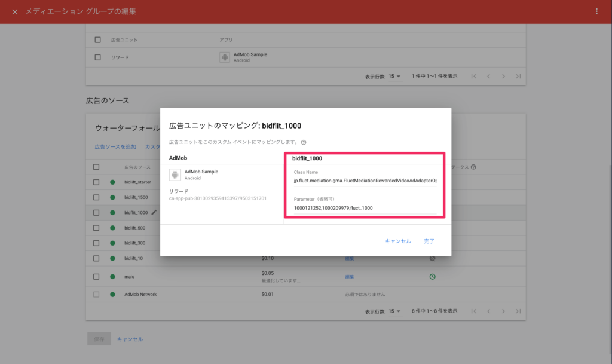The width and height of the screenshot is (612, 364).
Task: Click the AdMob Sample Android icon in dialog
Action: [175, 175]
